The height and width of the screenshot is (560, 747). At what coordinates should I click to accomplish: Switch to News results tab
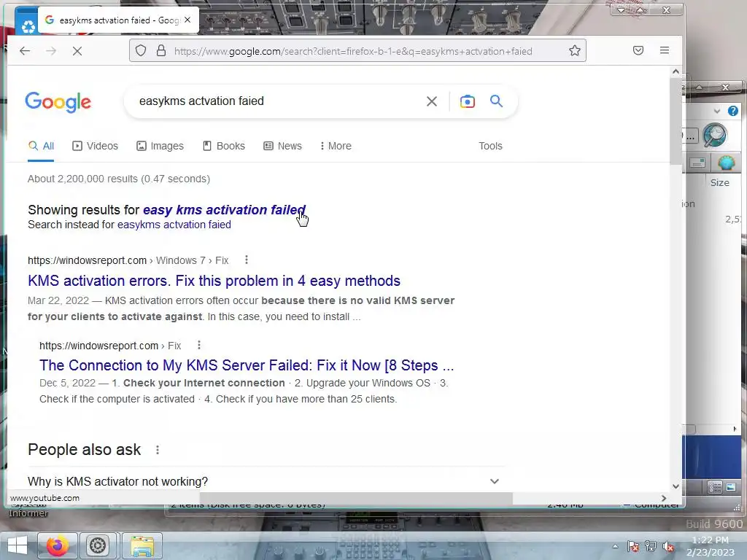coord(283,146)
